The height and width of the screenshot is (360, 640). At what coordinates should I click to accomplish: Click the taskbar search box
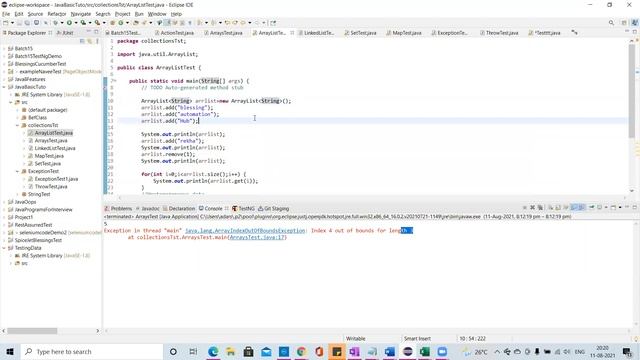[92, 351]
